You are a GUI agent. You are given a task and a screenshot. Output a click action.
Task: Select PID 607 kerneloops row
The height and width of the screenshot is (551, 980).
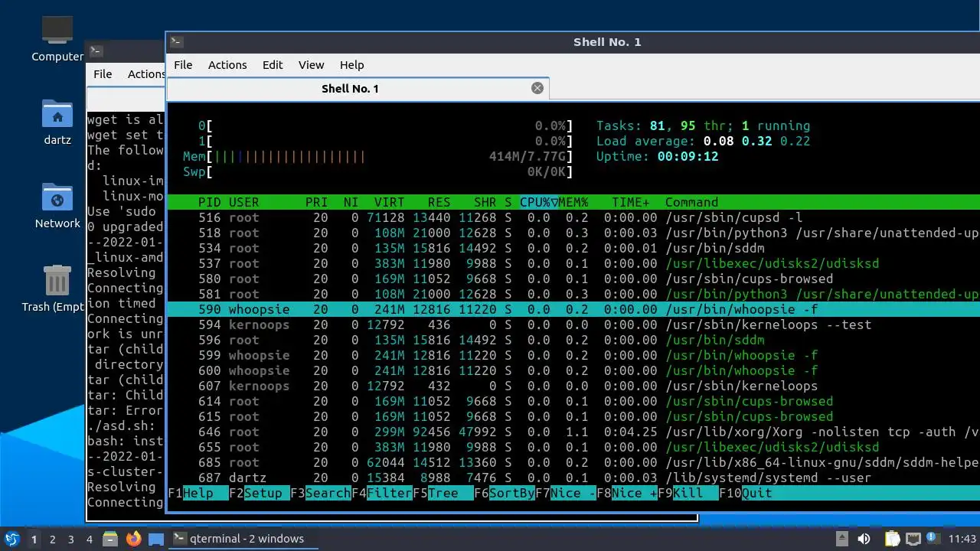tap(573, 386)
